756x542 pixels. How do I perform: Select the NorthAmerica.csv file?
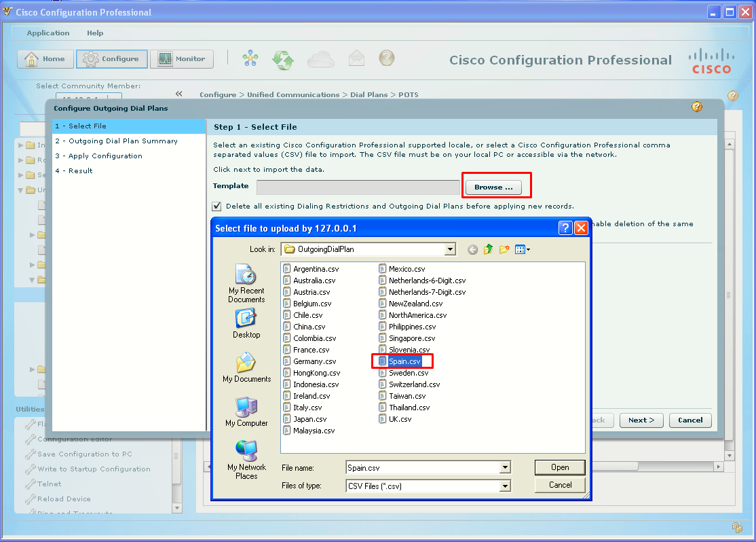[413, 315]
